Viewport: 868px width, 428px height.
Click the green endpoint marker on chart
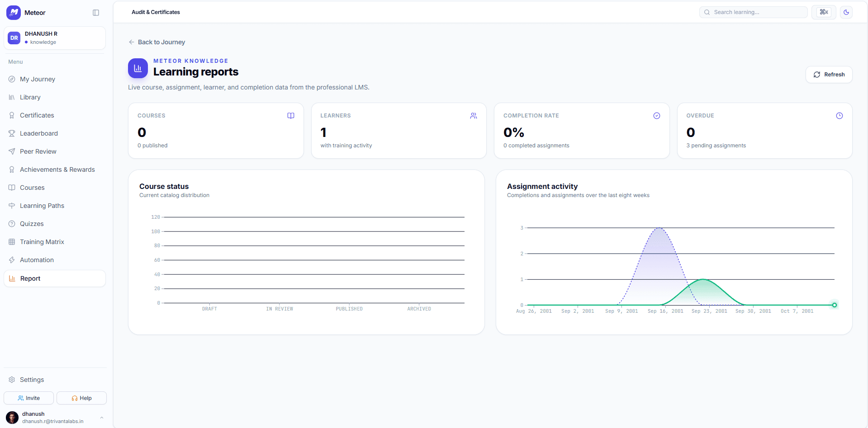coord(835,305)
